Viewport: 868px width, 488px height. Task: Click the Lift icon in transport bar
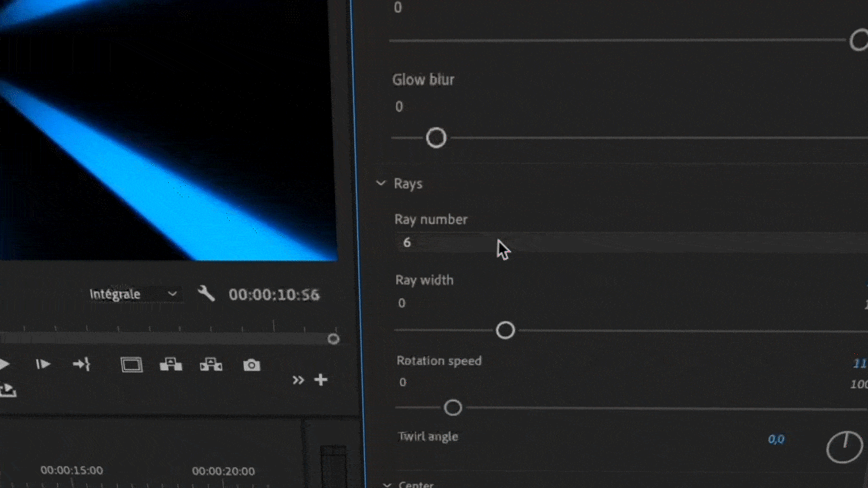(x=170, y=365)
